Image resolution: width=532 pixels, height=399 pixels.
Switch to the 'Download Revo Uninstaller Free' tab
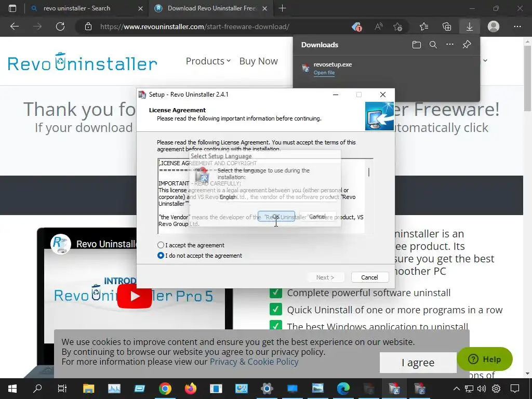coord(210,8)
